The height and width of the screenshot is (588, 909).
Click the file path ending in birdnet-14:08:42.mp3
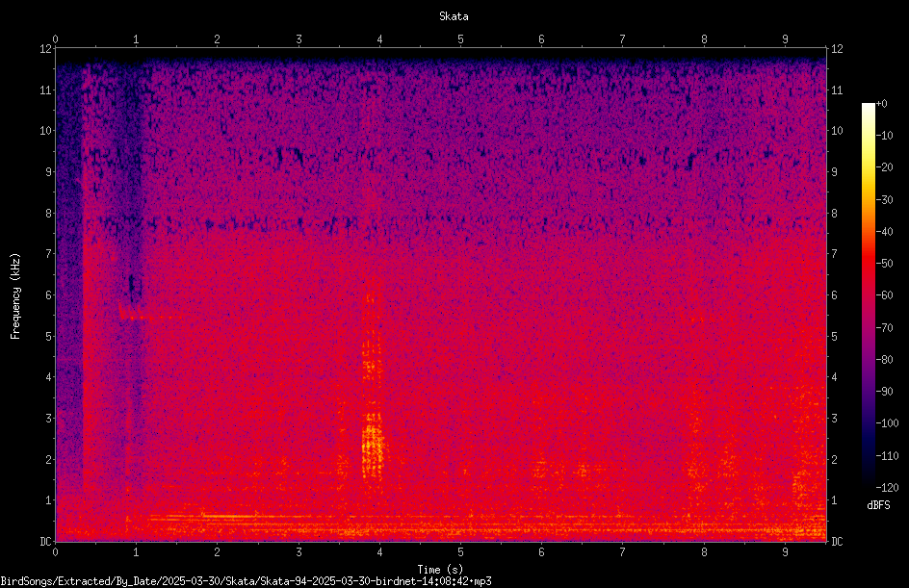(x=246, y=581)
